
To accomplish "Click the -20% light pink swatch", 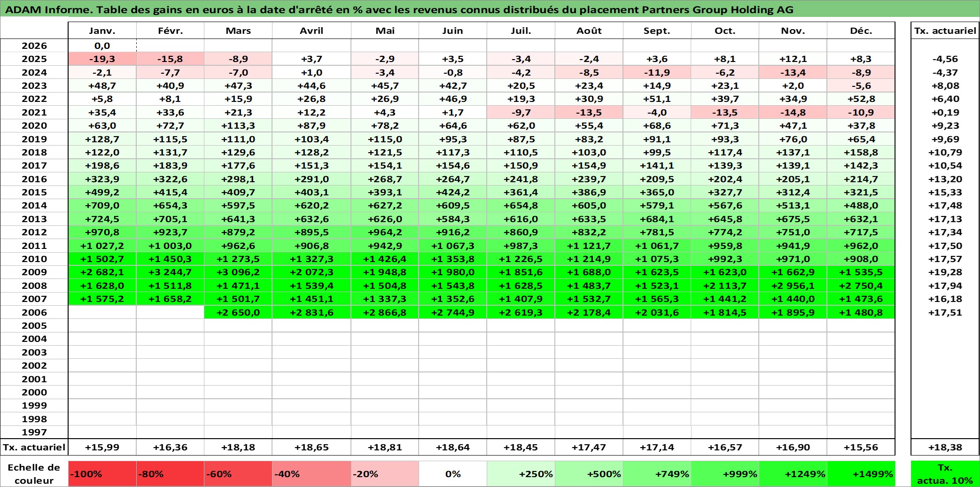I will click(385, 474).
